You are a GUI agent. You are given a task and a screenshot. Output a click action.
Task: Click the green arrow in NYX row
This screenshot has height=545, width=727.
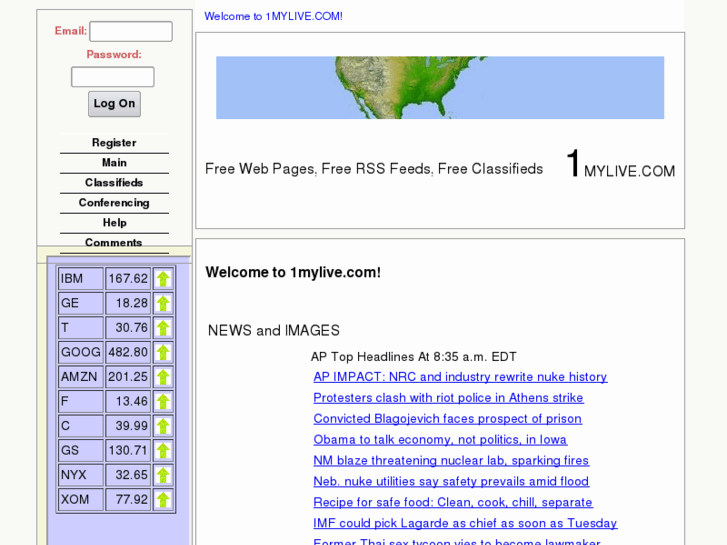pyautogui.click(x=163, y=475)
